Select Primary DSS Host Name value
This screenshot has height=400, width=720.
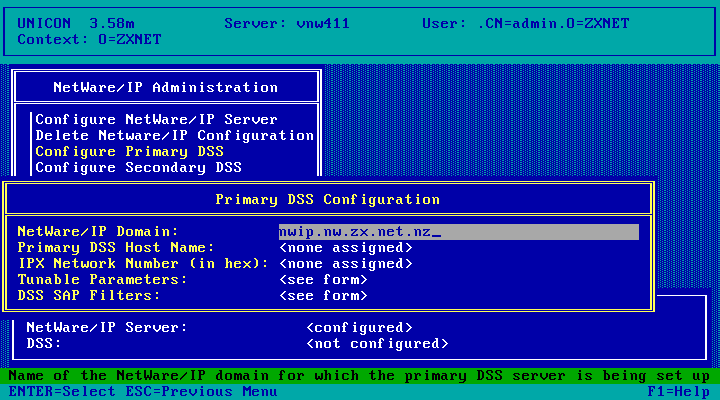click(346, 248)
